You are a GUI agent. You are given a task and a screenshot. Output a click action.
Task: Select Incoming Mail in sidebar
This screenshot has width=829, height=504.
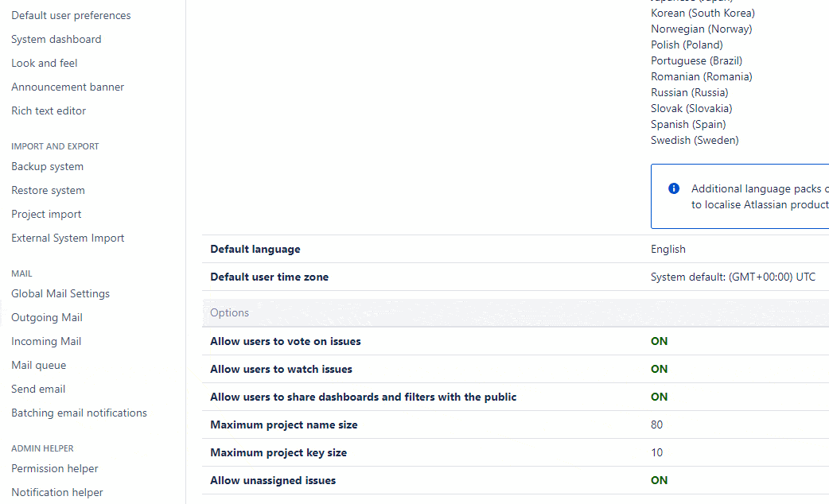(x=46, y=341)
